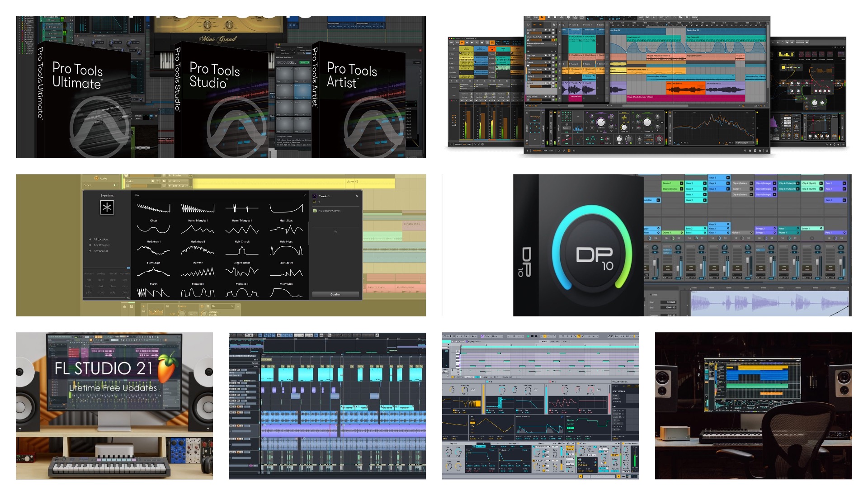Click the Pro Tools Ultimate box logo
This screenshot has height=495, width=868.
click(x=99, y=127)
